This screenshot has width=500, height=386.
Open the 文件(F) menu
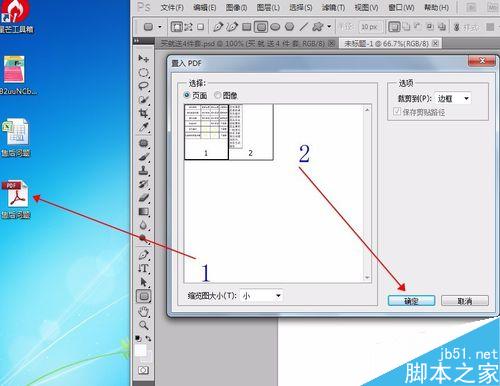pos(172,8)
